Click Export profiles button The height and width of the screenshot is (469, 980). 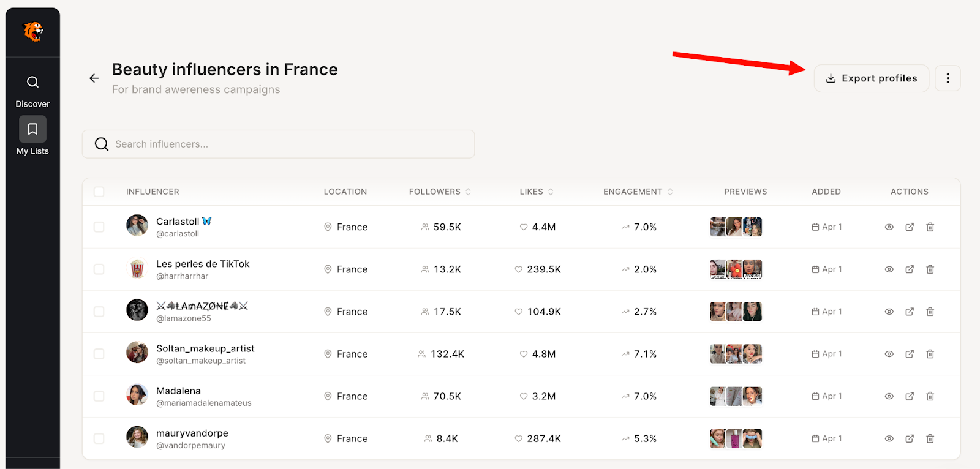(x=871, y=78)
